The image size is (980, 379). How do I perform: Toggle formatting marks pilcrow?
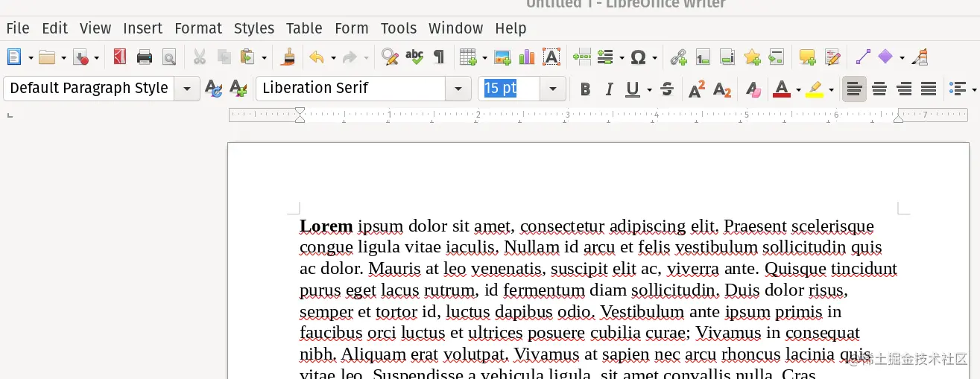pyautogui.click(x=438, y=57)
